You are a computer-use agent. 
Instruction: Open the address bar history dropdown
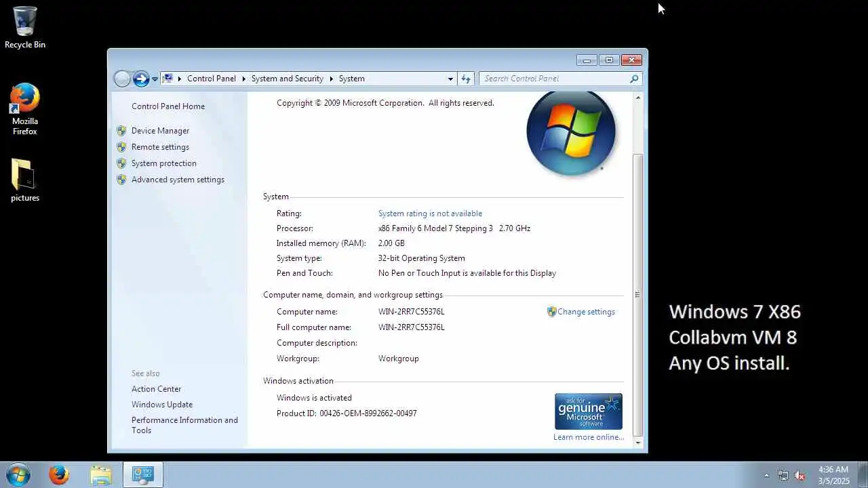click(450, 79)
